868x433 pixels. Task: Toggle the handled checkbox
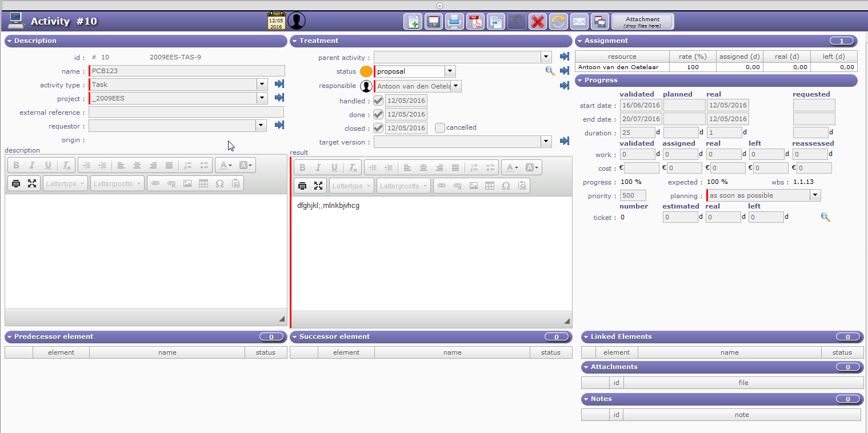(378, 101)
